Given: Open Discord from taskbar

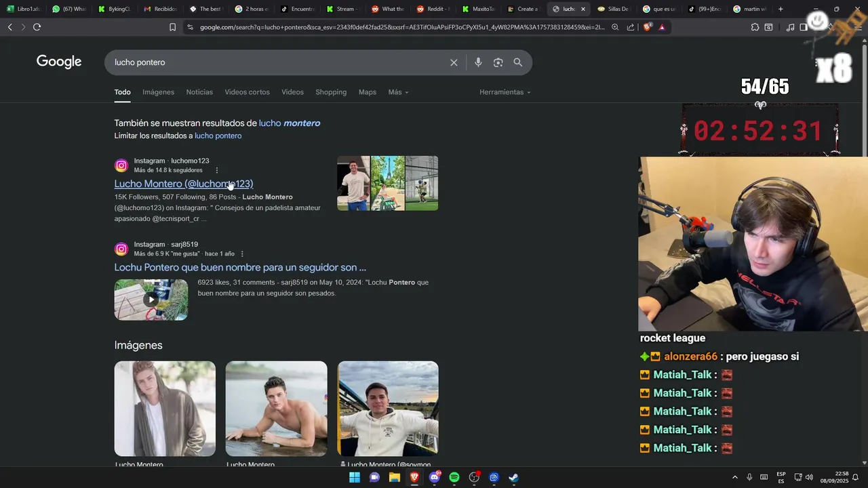Looking at the screenshot, I should [x=435, y=477].
